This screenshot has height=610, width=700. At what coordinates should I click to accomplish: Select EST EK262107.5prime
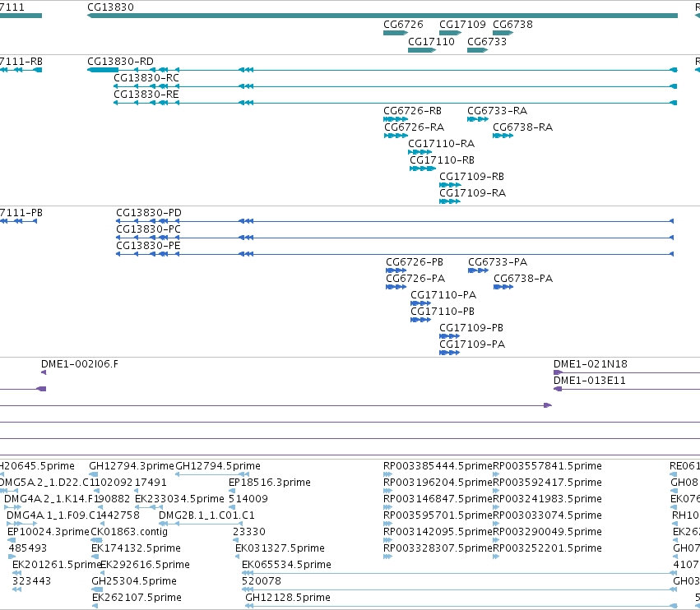pyautogui.click(x=95, y=606)
